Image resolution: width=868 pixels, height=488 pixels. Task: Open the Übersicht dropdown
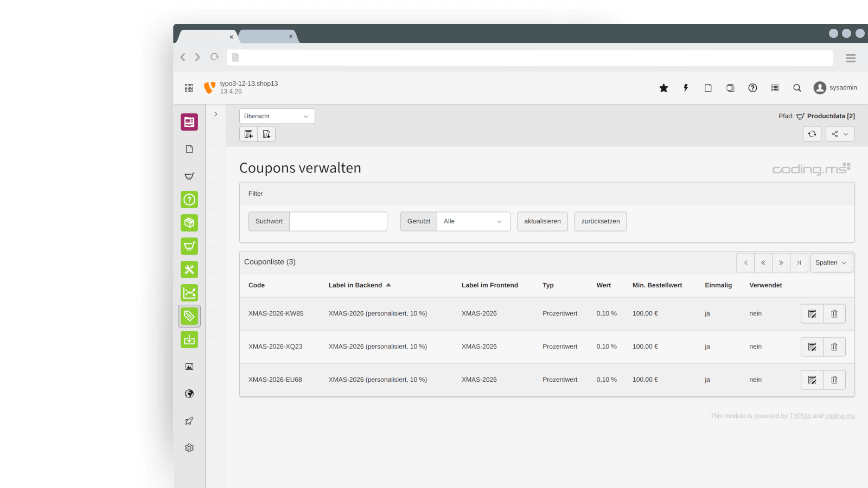point(277,116)
